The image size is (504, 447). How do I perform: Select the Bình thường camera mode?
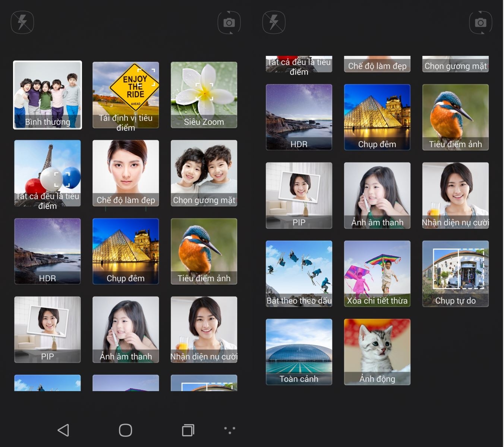pos(47,95)
